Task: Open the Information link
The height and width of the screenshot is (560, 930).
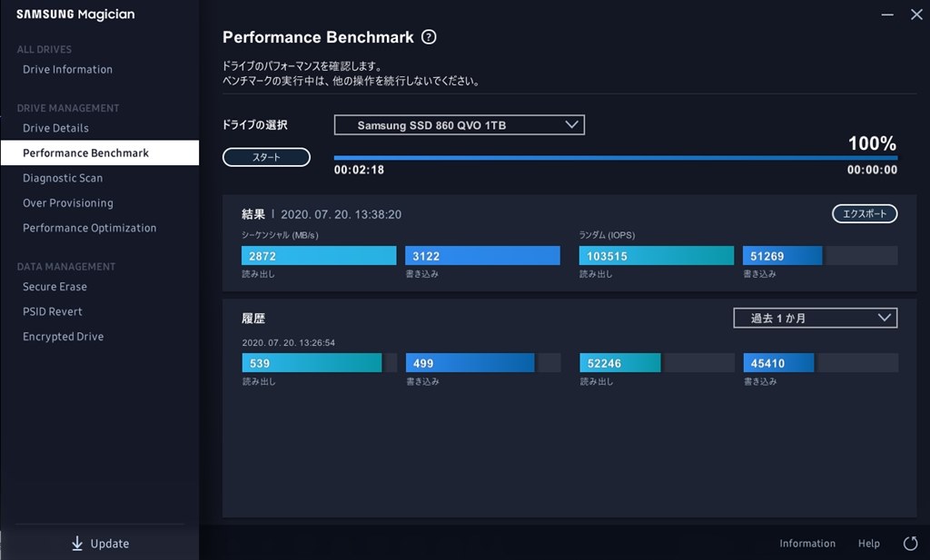Action: (x=807, y=544)
